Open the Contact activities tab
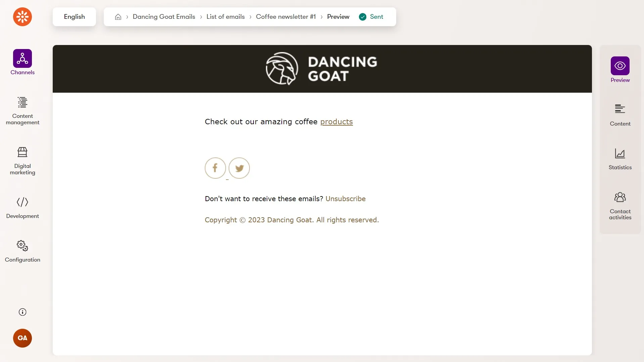Viewport: 644px width, 362px height. click(620, 206)
